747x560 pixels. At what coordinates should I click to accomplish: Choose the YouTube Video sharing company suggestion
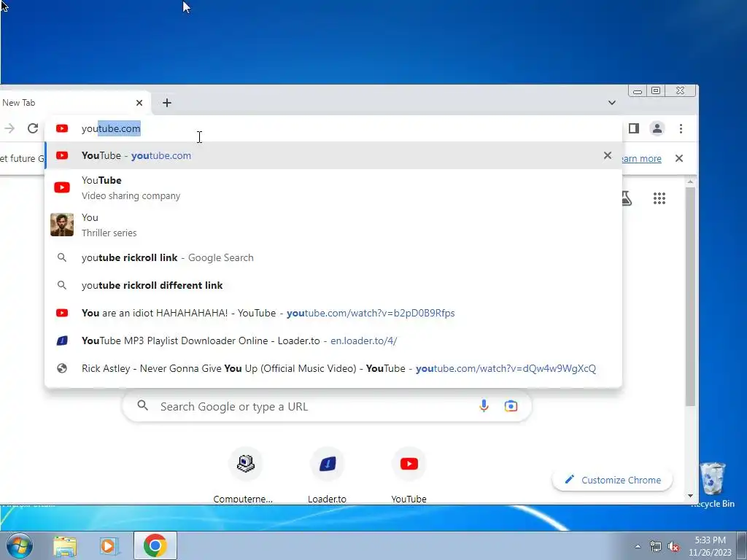(333, 187)
